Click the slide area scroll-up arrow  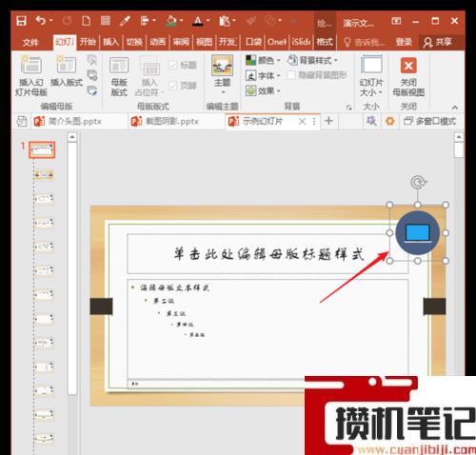[459, 137]
